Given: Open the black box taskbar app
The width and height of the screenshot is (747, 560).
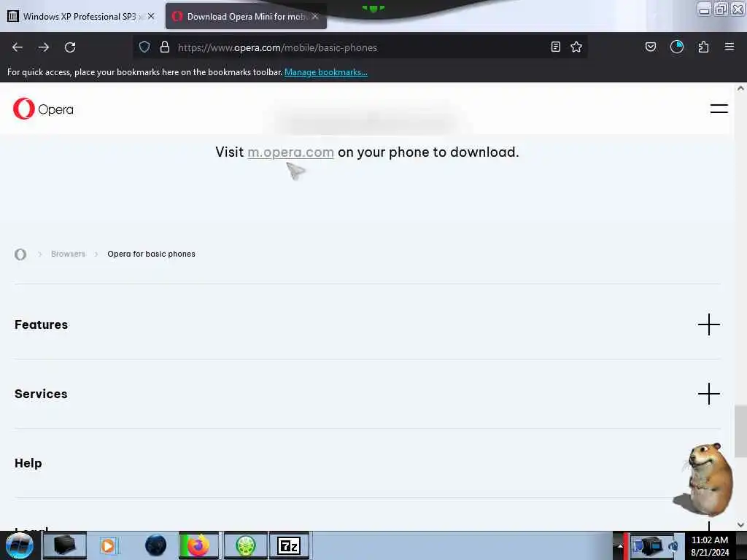Looking at the screenshot, I should [x=65, y=545].
